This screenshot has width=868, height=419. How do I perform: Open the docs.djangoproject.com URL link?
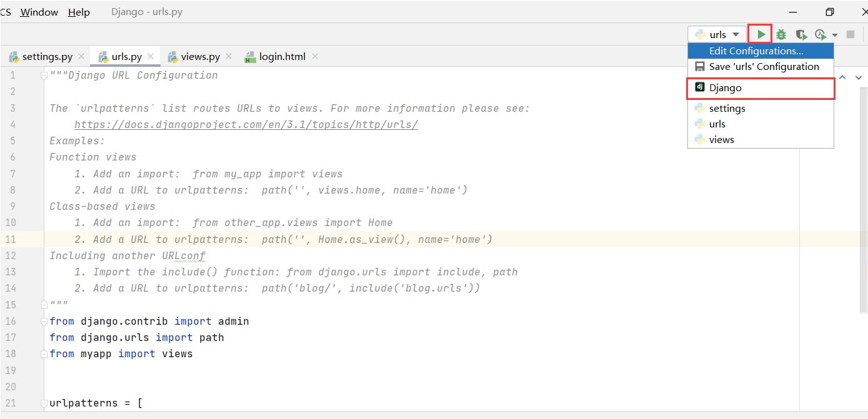(x=246, y=124)
